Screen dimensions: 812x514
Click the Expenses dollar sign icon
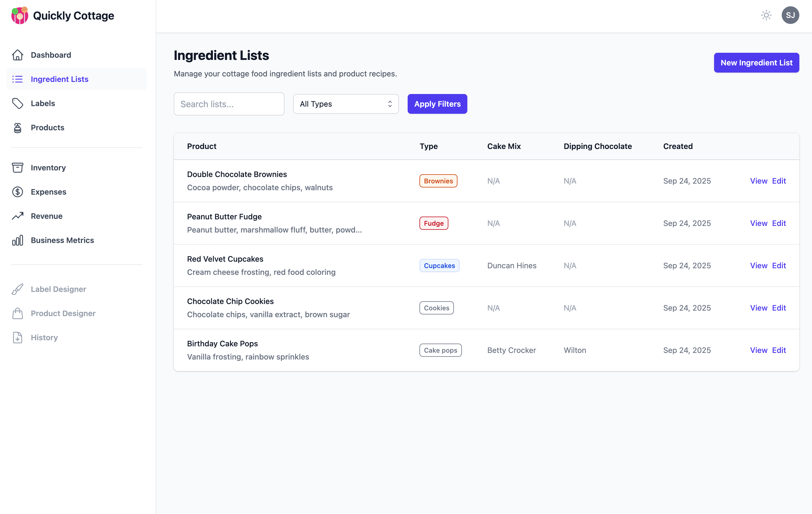18,192
